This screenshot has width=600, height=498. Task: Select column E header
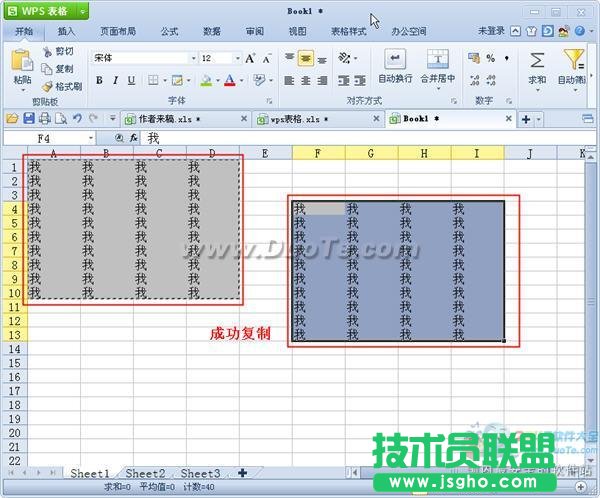pyautogui.click(x=266, y=153)
